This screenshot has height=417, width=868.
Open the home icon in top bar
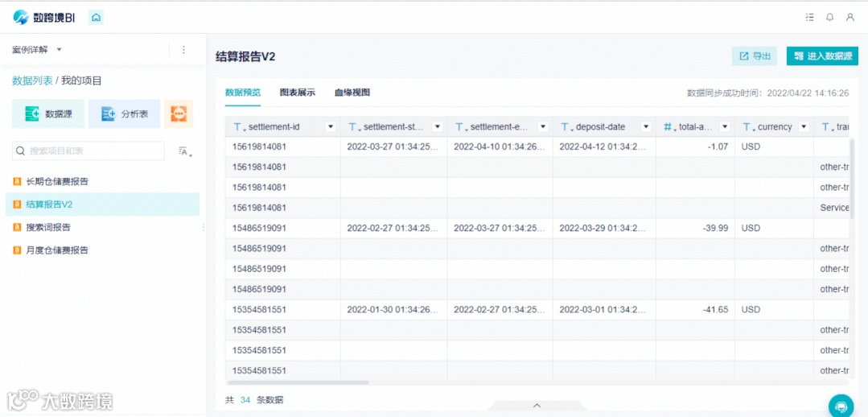(97, 17)
